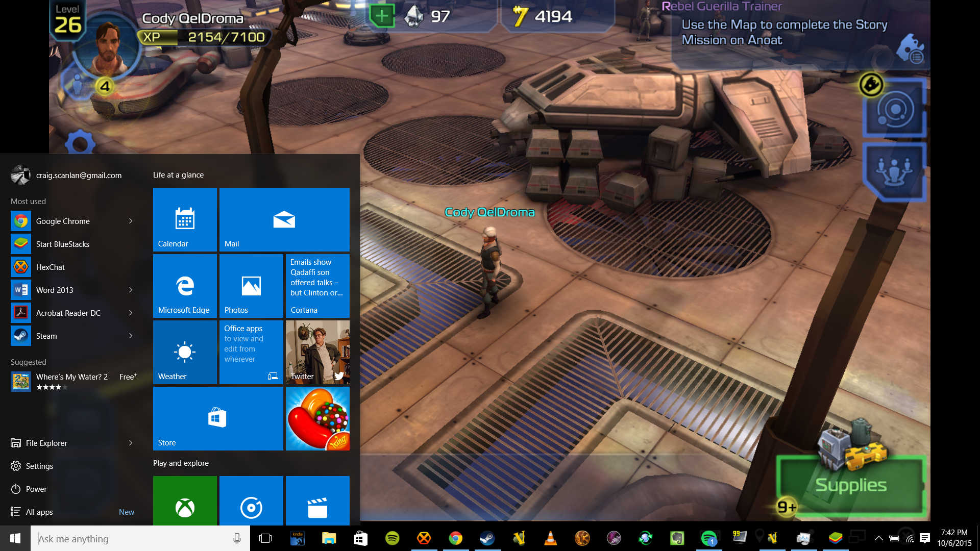Launch Microsoft Edge tile
The width and height of the screenshot is (980, 551).
(x=185, y=286)
